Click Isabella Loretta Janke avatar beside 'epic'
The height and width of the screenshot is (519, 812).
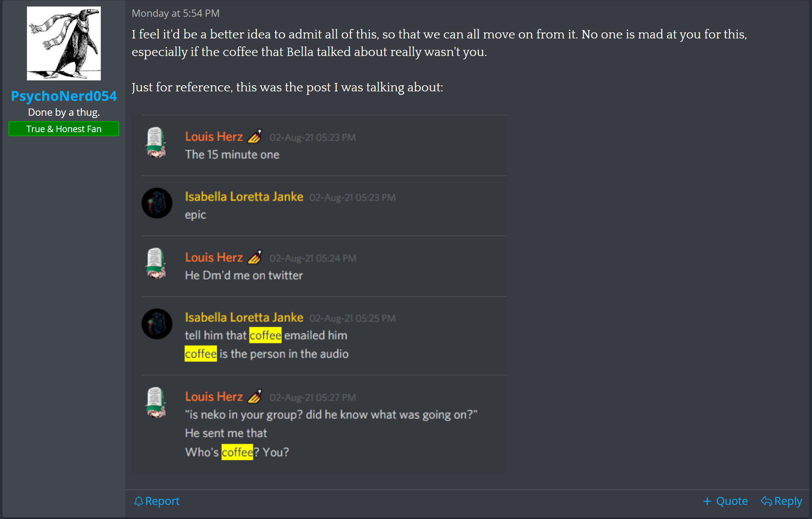tap(157, 203)
